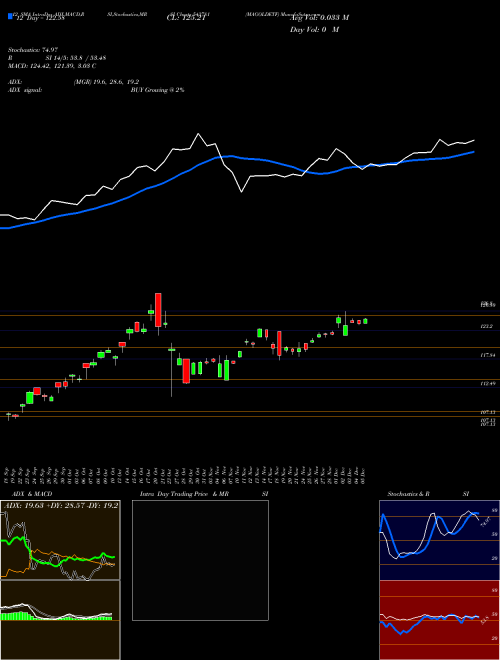Click the 'Stochastics & R' panel title
The height and width of the screenshot is (660, 500).
coord(407,494)
